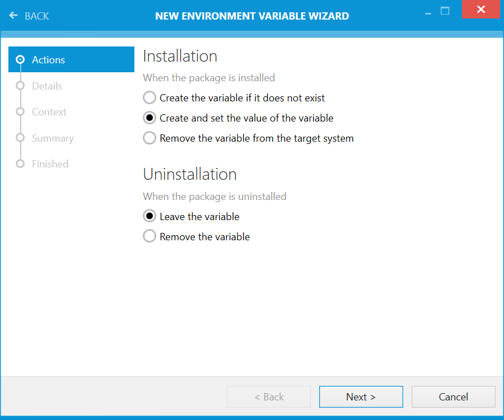Image resolution: width=504 pixels, height=420 pixels.
Task: Click the back arrow icon in the header
Action: coord(13,16)
